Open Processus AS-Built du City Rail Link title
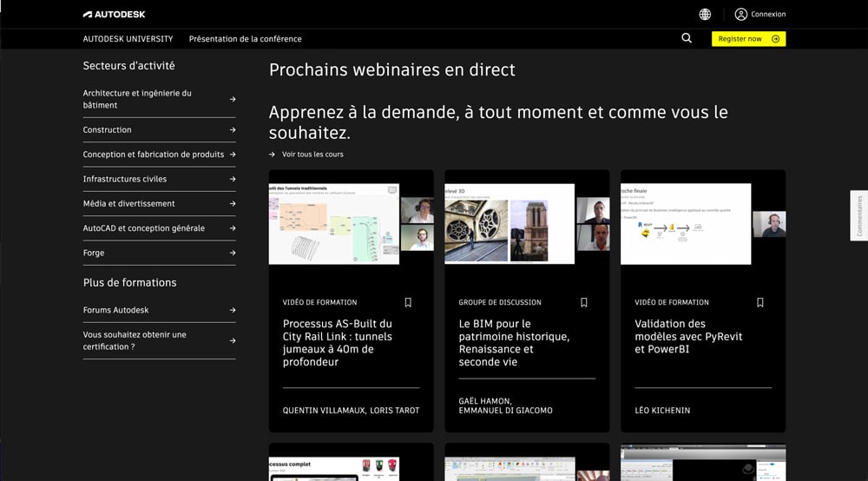This screenshot has width=868, height=481. click(x=338, y=343)
